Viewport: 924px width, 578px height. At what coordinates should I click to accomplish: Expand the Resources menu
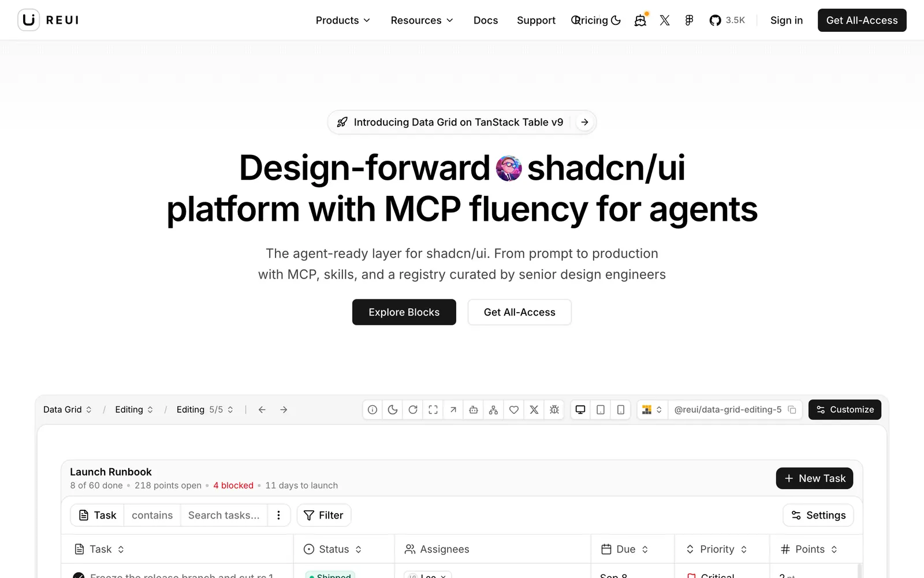[x=422, y=20]
